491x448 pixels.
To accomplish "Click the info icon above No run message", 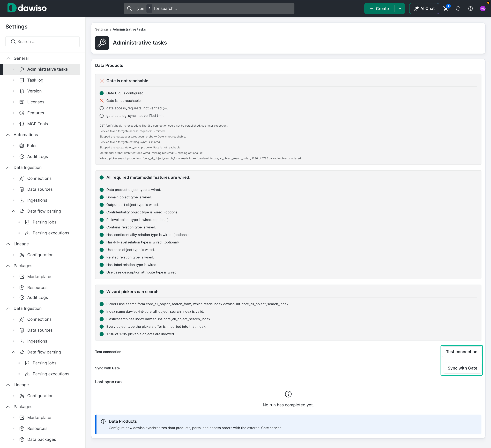I will coord(288,394).
